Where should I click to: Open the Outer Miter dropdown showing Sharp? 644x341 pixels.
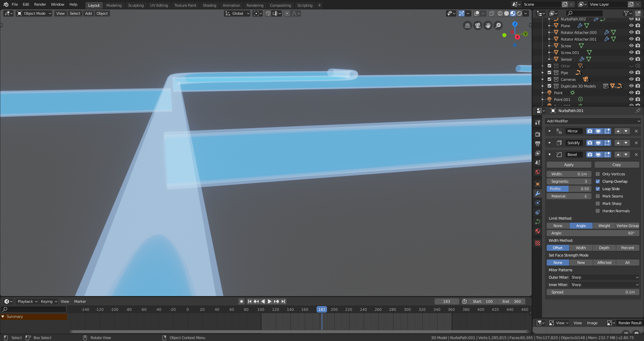[604, 277]
